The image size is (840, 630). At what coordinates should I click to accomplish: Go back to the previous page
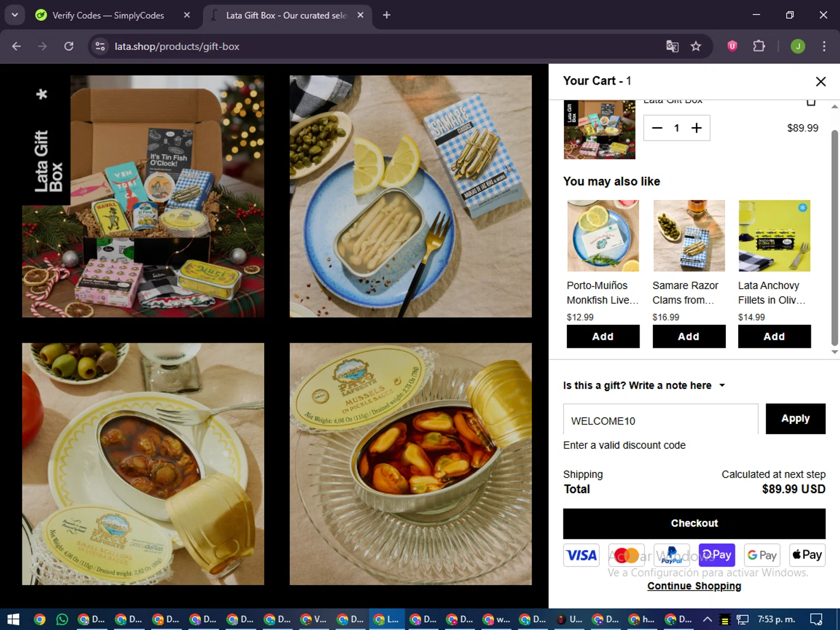(16, 46)
